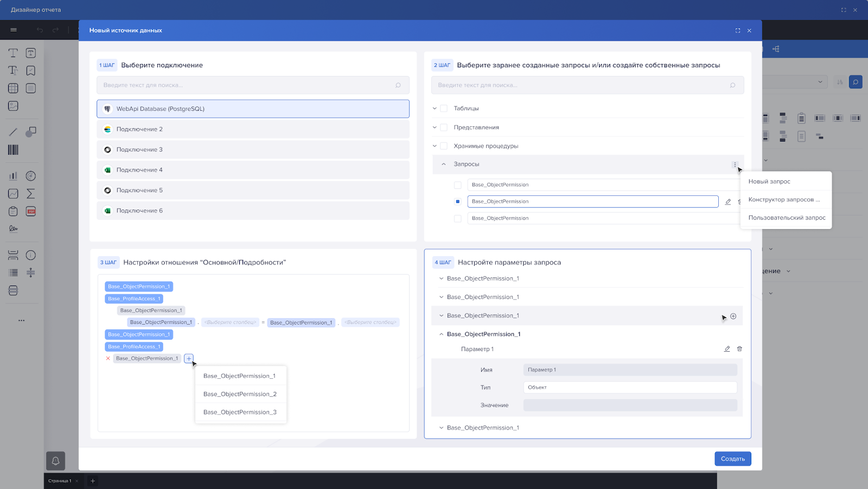
Task: Click the blue plus button in step 3
Action: [188, 359]
